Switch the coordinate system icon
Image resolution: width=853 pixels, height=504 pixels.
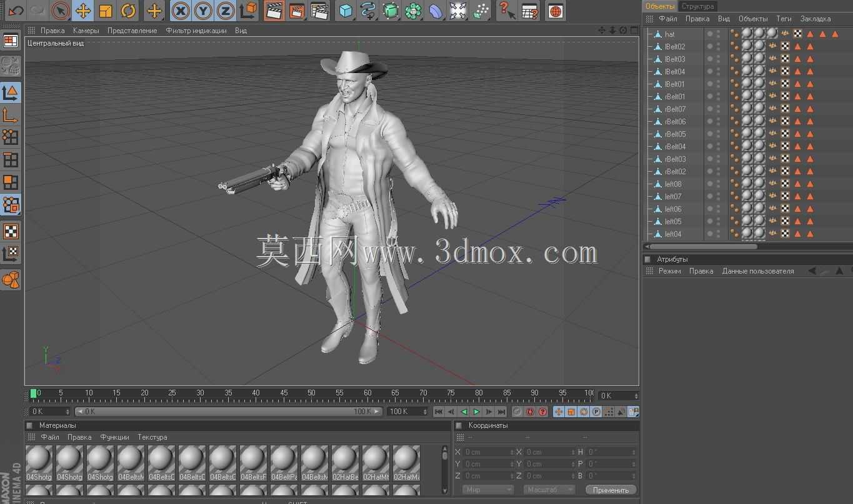point(249,11)
